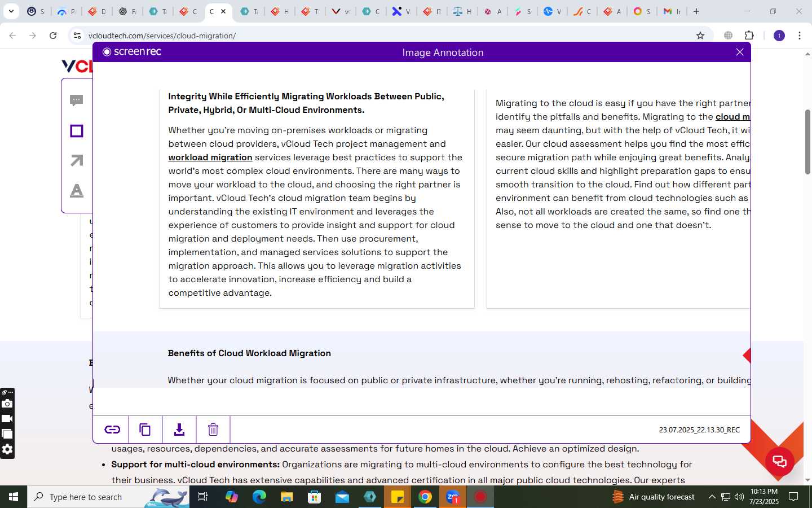This screenshot has width=812, height=508.
Task: Open Microsoft Copilot from taskbar
Action: pos(232,497)
